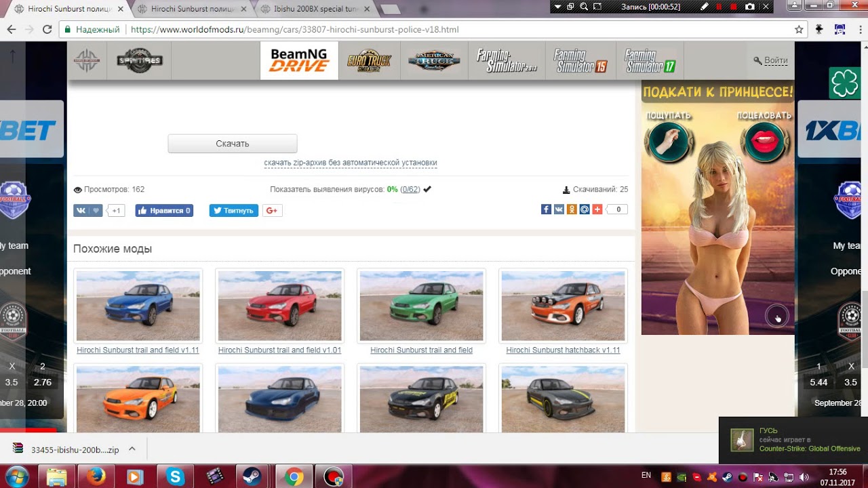868x488 pixels.
Task: Reload the page with the refresh icon
Action: [x=47, y=30]
